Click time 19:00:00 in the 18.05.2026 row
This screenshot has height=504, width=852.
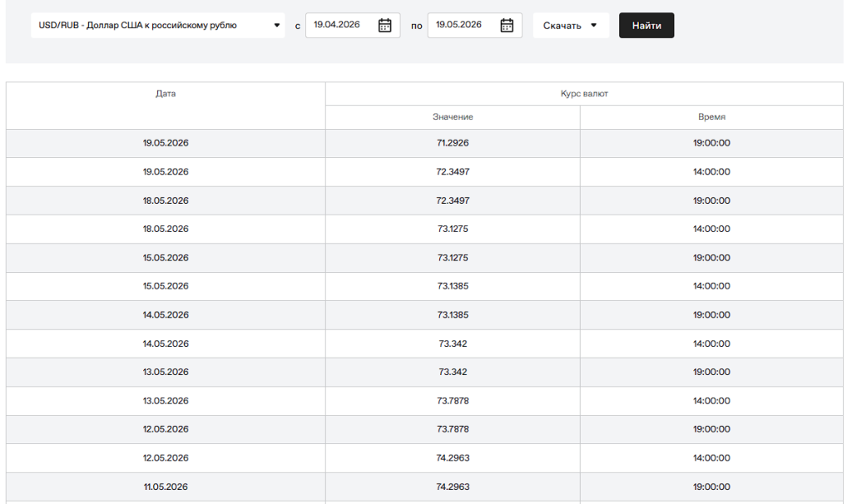click(711, 200)
